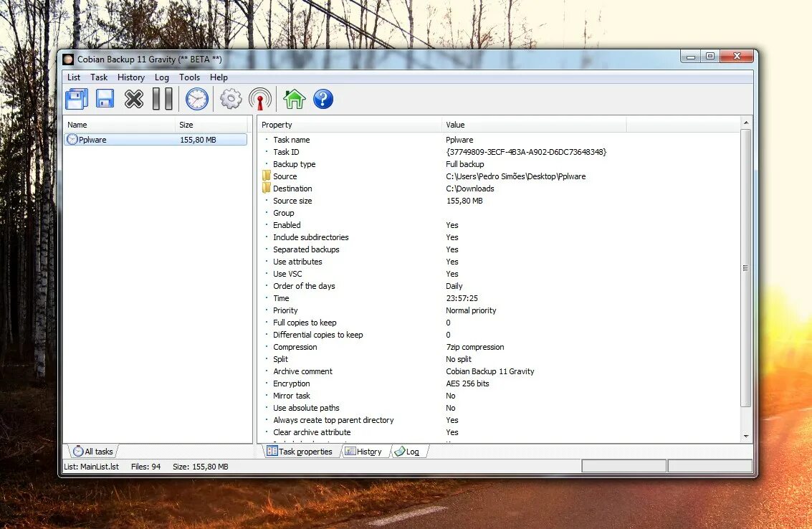
Task: Click Differential copies to keep property
Action: tap(318, 334)
